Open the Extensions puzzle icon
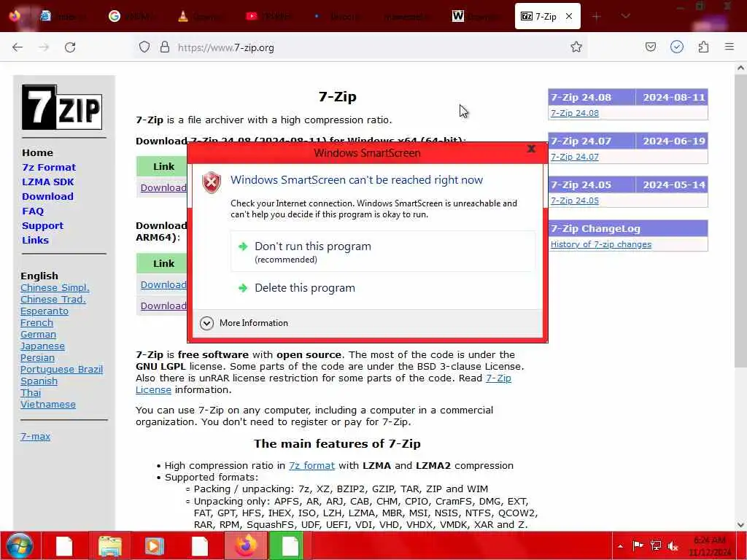This screenshot has width=747, height=560. pyautogui.click(x=703, y=47)
